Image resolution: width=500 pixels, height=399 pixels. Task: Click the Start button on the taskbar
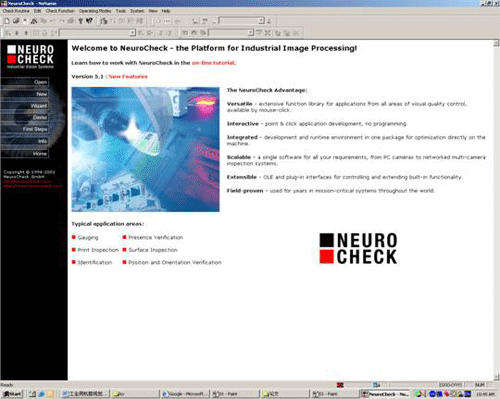pos(12,394)
